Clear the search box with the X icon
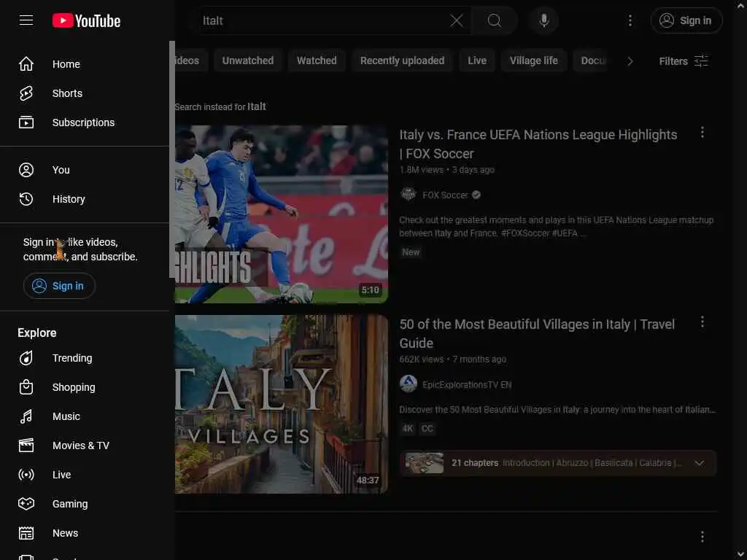This screenshot has height=560, width=747. click(457, 20)
